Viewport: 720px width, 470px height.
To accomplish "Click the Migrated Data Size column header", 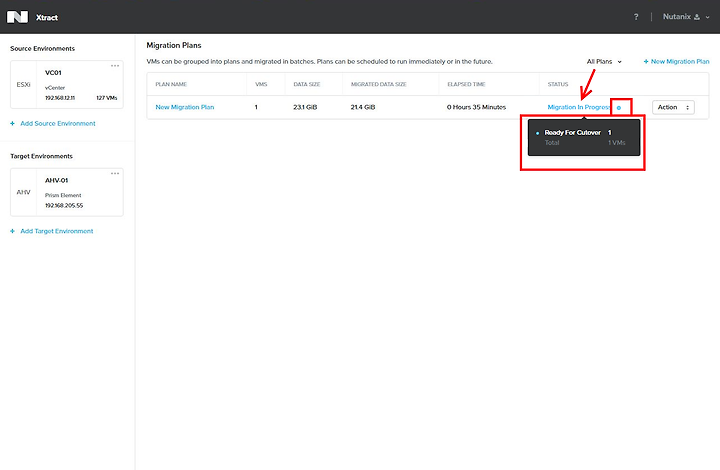I will point(378,84).
